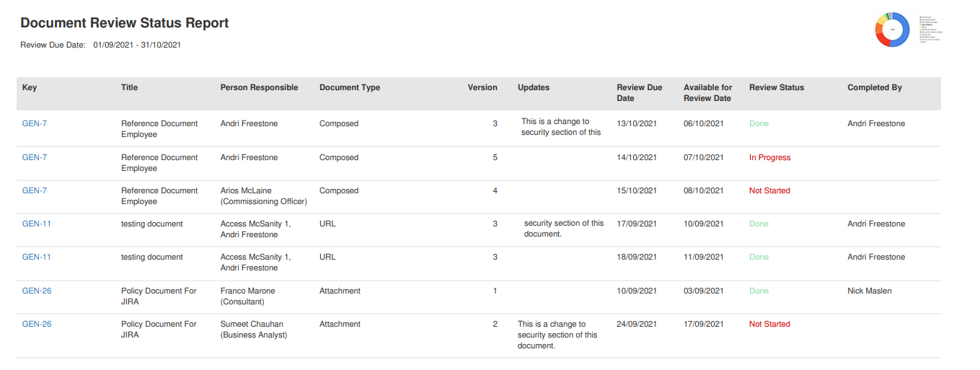Image resolution: width=980 pixels, height=370 pixels.
Task: Click the yellow segment of the donut chart
Action: pos(882,20)
